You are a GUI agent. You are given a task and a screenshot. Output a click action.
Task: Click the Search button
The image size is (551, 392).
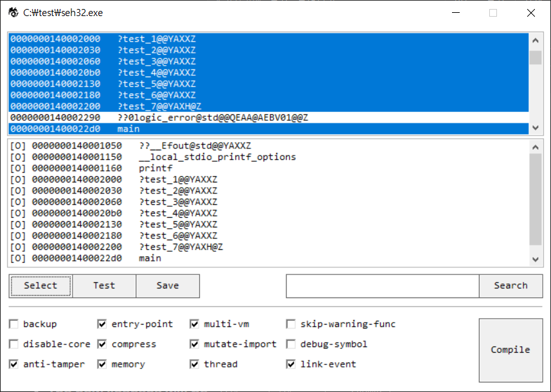(511, 286)
